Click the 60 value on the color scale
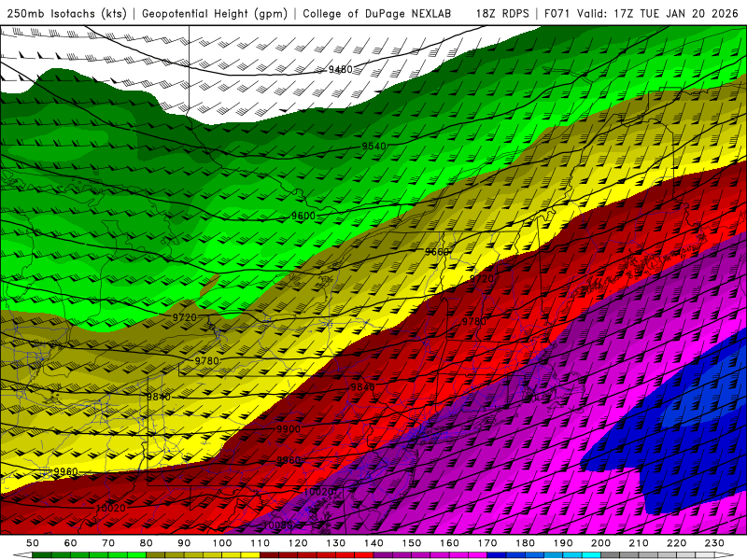The image size is (747, 560). (71, 543)
